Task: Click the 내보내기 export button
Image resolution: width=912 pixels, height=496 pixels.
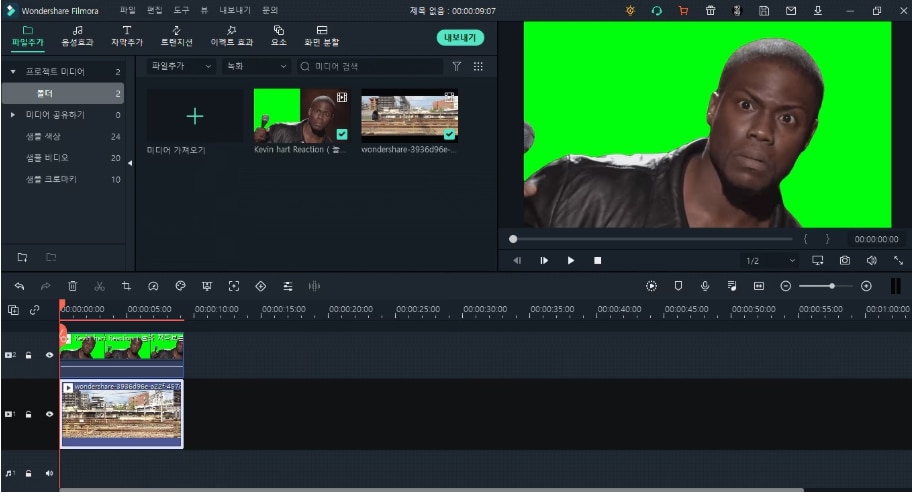Action: pyautogui.click(x=459, y=37)
